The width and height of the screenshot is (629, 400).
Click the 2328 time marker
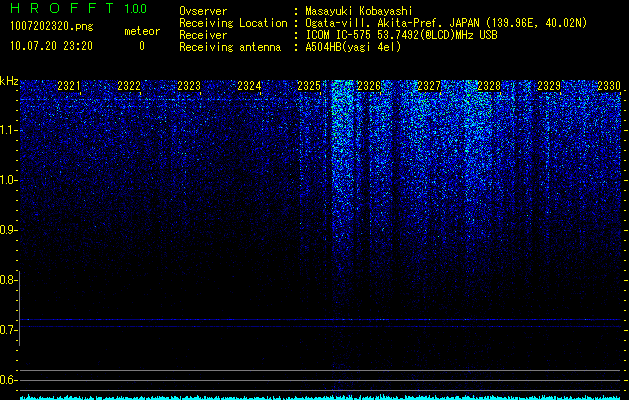(489, 85)
